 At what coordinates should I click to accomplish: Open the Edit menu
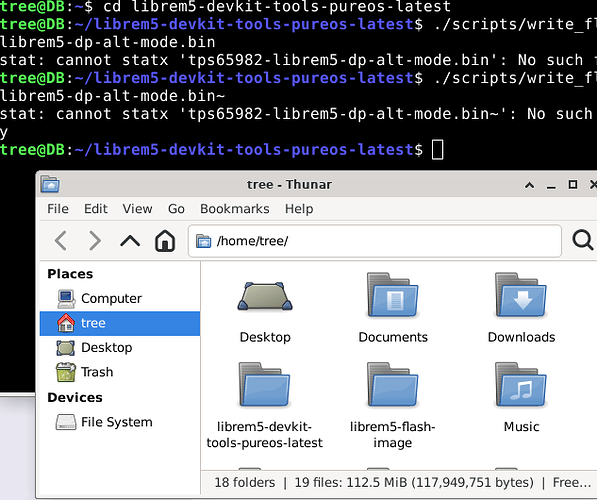[96, 209]
